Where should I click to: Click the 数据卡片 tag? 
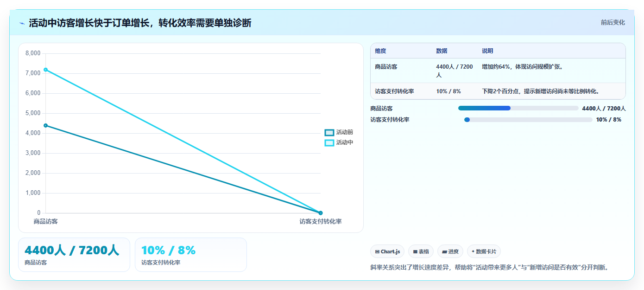pos(484,251)
